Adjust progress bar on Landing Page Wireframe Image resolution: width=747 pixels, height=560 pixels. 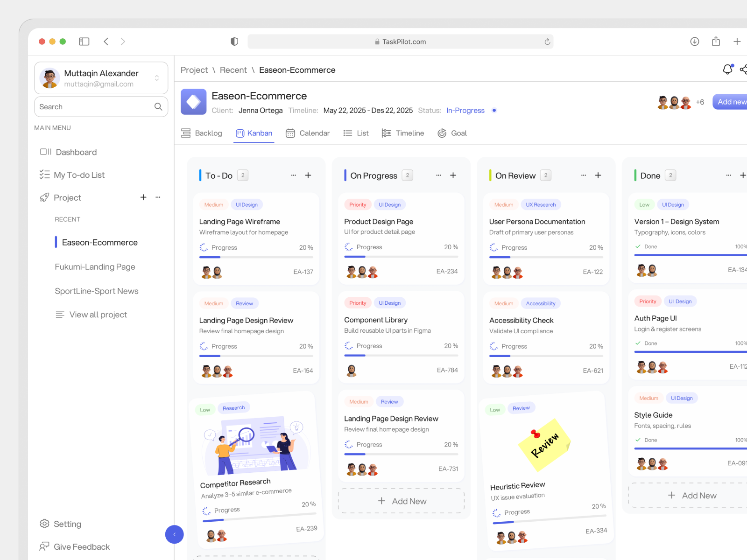[x=256, y=257]
